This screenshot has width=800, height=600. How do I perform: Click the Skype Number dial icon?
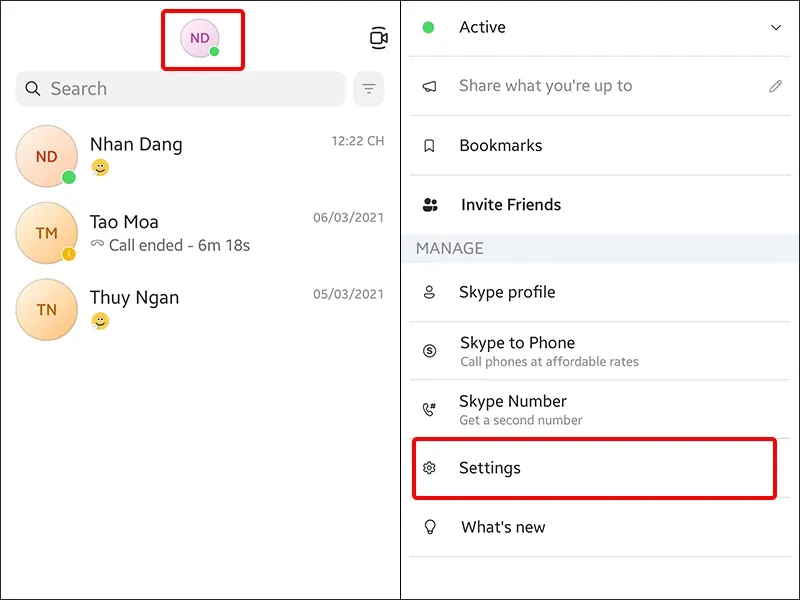coord(430,409)
